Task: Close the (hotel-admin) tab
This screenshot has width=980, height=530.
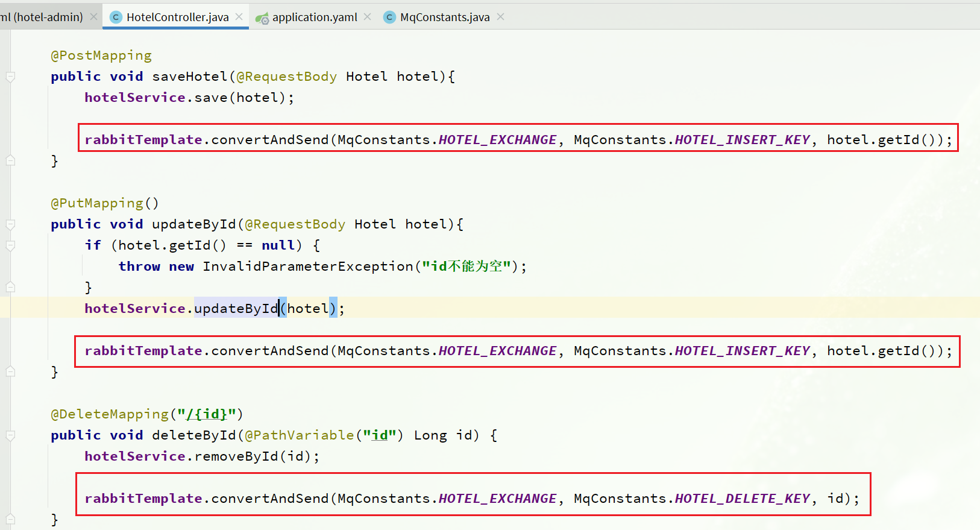Action: click(93, 17)
